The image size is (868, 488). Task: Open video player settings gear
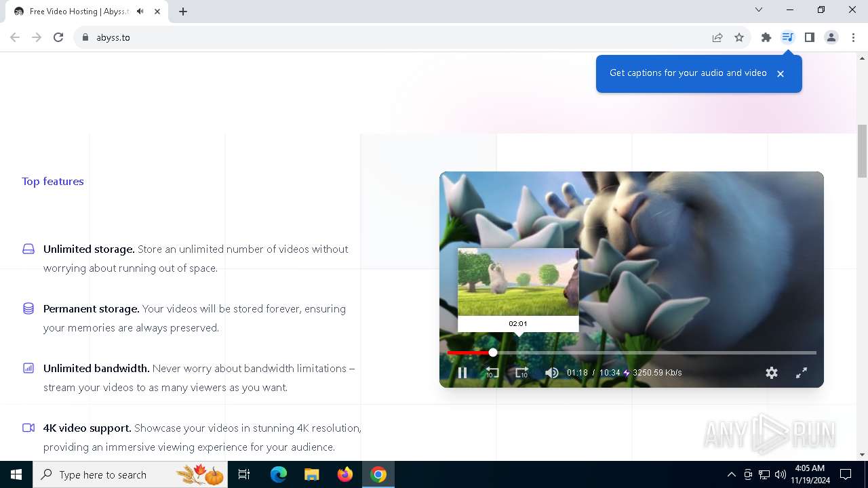[772, 373]
